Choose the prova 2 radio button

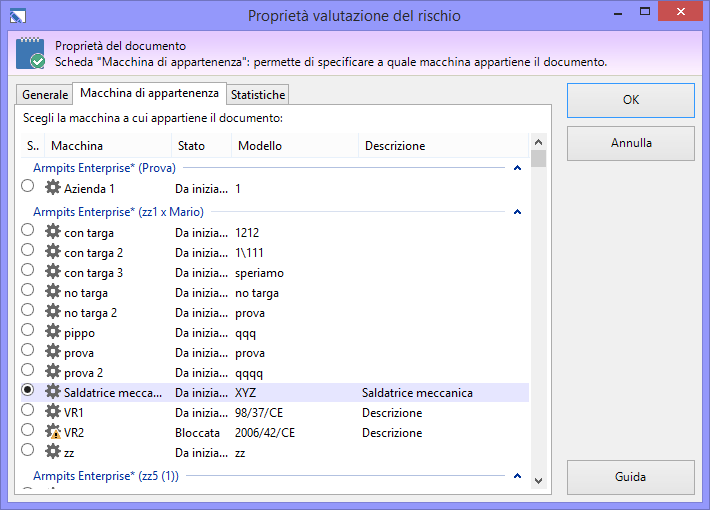(x=27, y=372)
